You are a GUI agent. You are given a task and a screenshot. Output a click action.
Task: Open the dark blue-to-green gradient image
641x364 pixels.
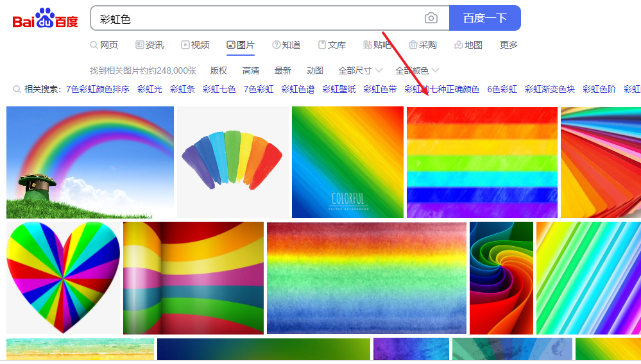tap(264, 349)
